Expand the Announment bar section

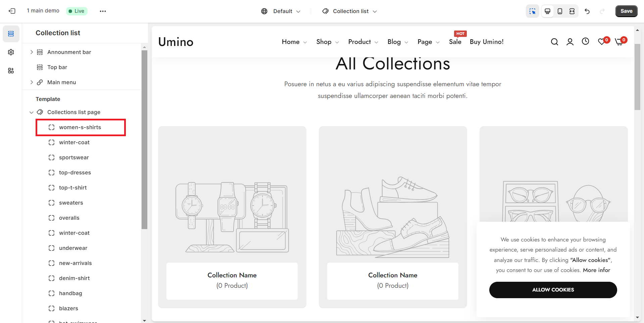click(x=32, y=52)
